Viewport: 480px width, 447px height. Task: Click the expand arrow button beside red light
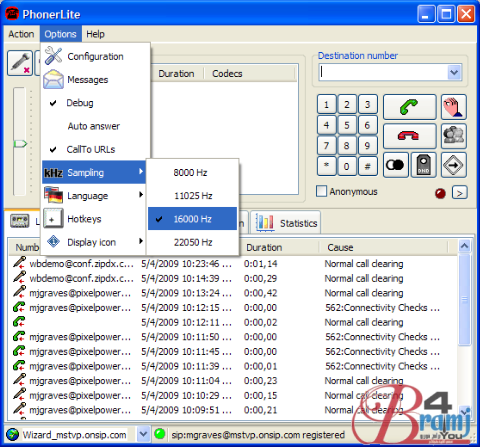tap(460, 193)
